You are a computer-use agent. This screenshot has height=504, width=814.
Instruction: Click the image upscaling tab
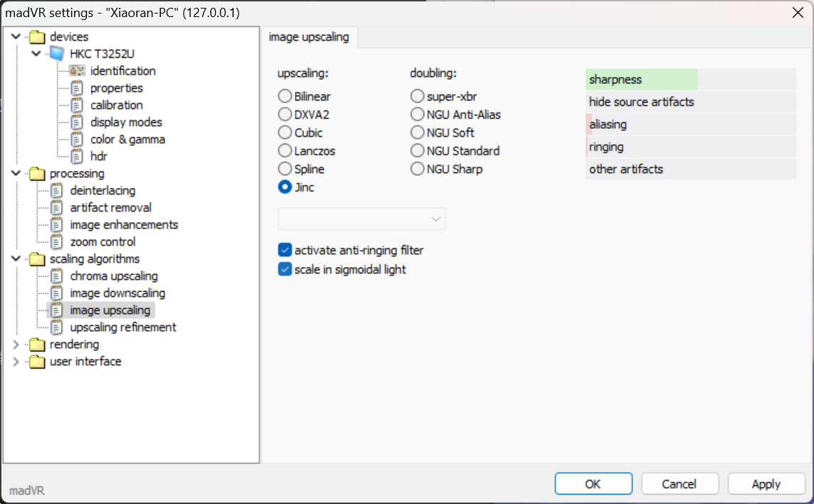pyautogui.click(x=309, y=37)
